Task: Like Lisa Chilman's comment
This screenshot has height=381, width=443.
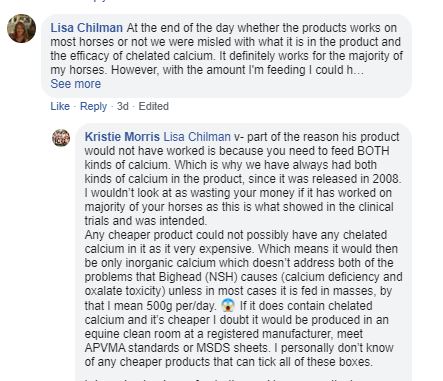Action: [60, 106]
